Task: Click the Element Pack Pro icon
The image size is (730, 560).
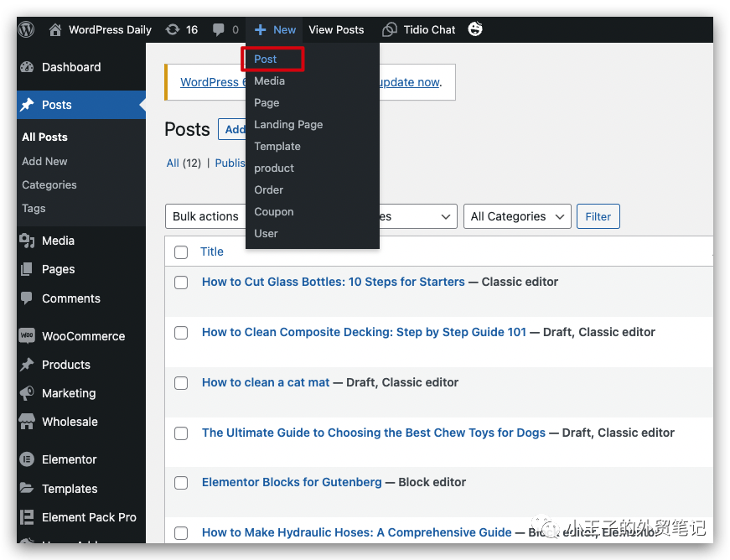Action: [27, 517]
